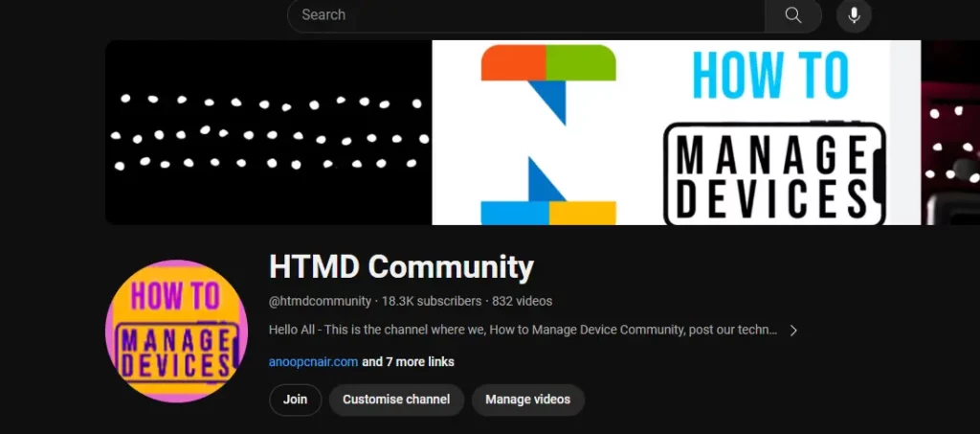Select the HTMD Community channel title

click(x=401, y=267)
